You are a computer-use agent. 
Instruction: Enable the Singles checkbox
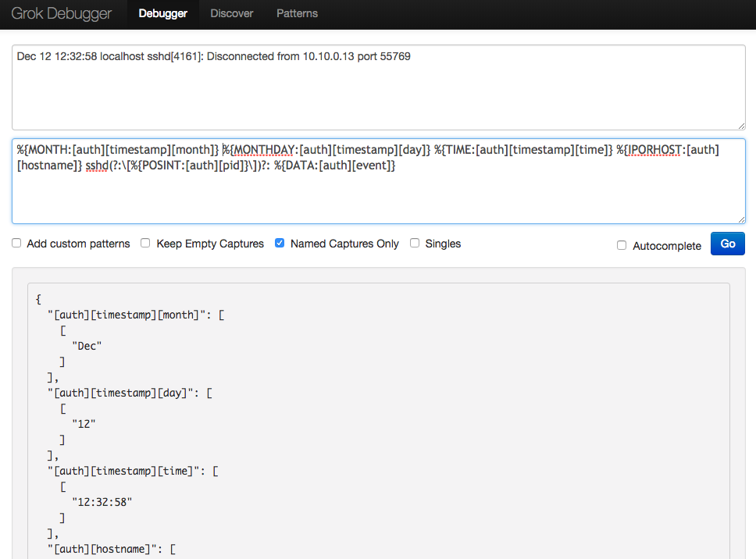click(415, 243)
